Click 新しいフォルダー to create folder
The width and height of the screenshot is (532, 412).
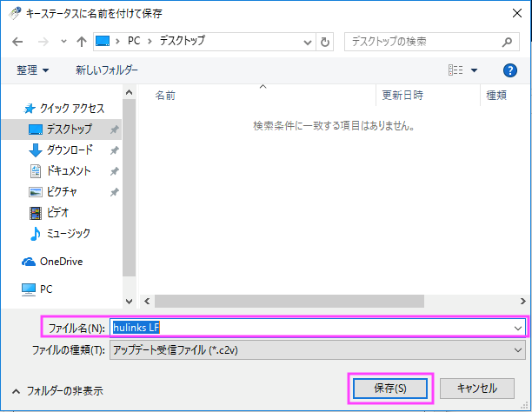(x=106, y=70)
